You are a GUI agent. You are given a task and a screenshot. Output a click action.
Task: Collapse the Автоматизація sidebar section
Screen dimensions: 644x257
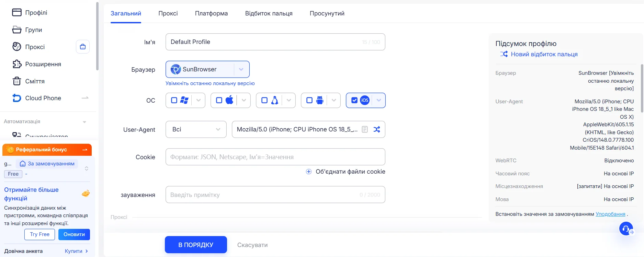click(x=84, y=122)
